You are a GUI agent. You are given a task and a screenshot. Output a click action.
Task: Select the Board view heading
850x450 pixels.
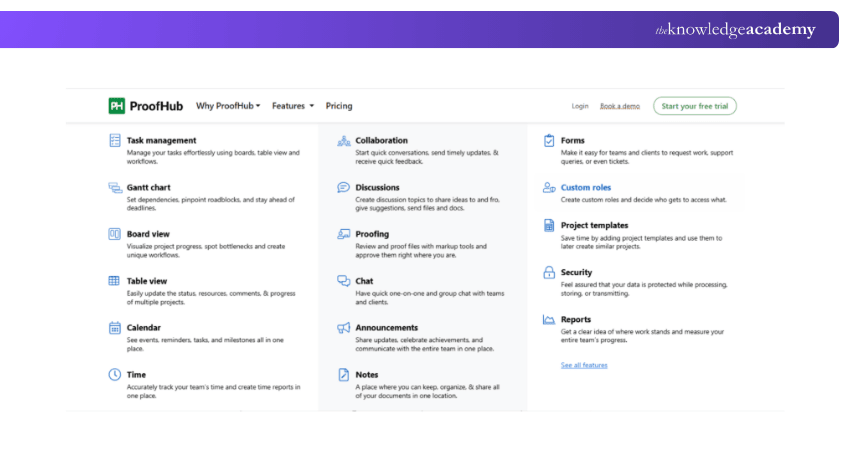148,234
